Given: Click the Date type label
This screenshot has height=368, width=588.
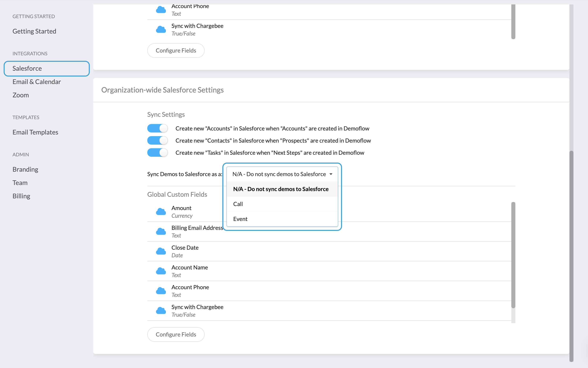Looking at the screenshot, I should coord(177,255).
